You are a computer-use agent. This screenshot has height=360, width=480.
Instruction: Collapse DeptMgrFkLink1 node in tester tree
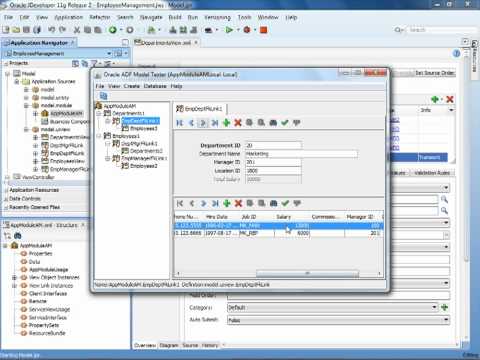point(108,144)
